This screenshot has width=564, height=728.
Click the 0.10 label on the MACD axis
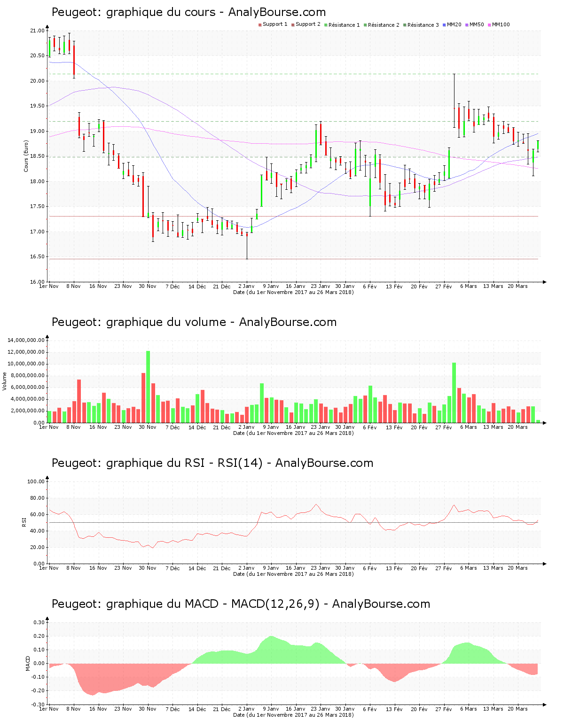(39, 650)
